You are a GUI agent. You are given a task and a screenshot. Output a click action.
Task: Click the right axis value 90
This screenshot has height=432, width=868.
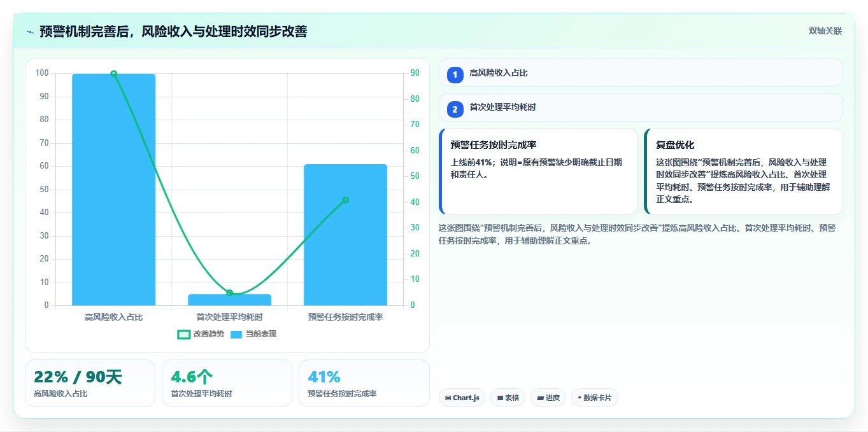click(x=415, y=73)
